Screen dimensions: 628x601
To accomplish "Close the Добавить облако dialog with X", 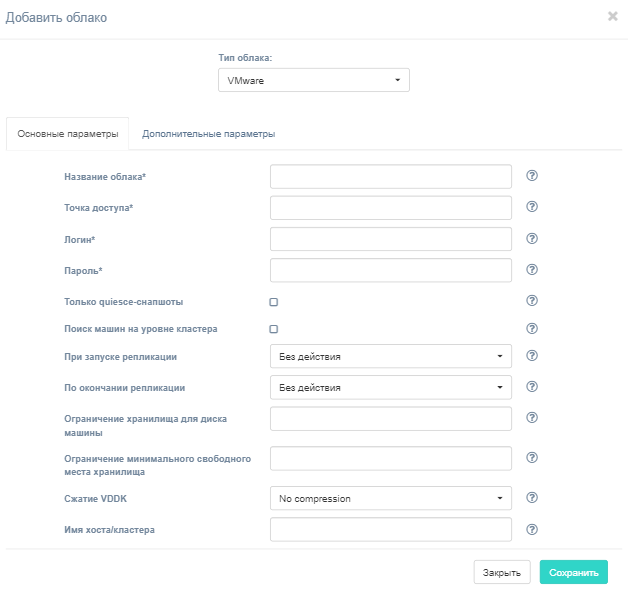I will coord(612,16).
